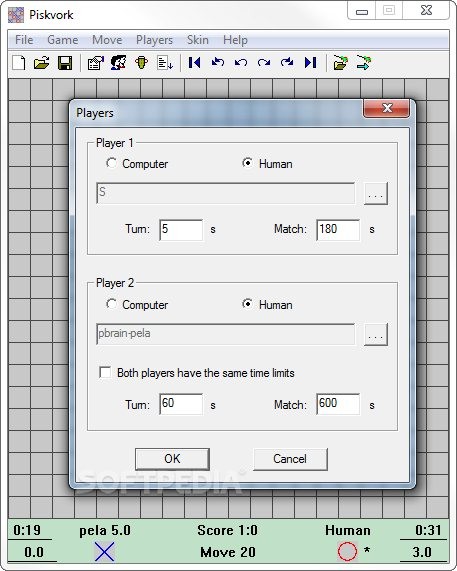This screenshot has width=457, height=571.
Task: Open the players settings toolbar icon
Action: pyautogui.click(x=119, y=63)
